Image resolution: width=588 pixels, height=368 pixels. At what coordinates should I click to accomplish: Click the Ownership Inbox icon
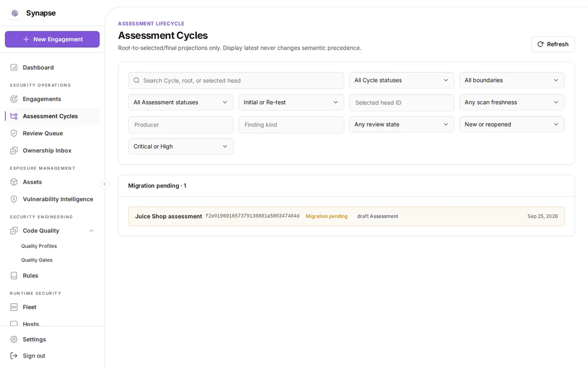14,151
